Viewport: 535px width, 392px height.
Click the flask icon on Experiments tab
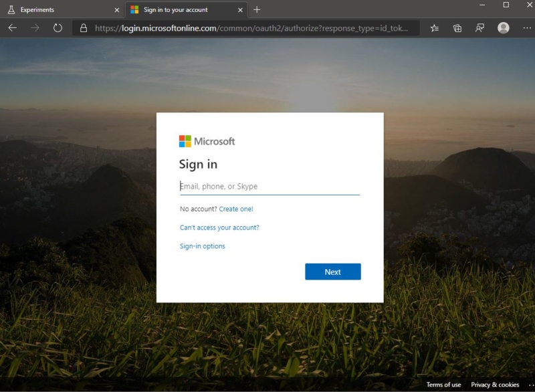(11, 10)
